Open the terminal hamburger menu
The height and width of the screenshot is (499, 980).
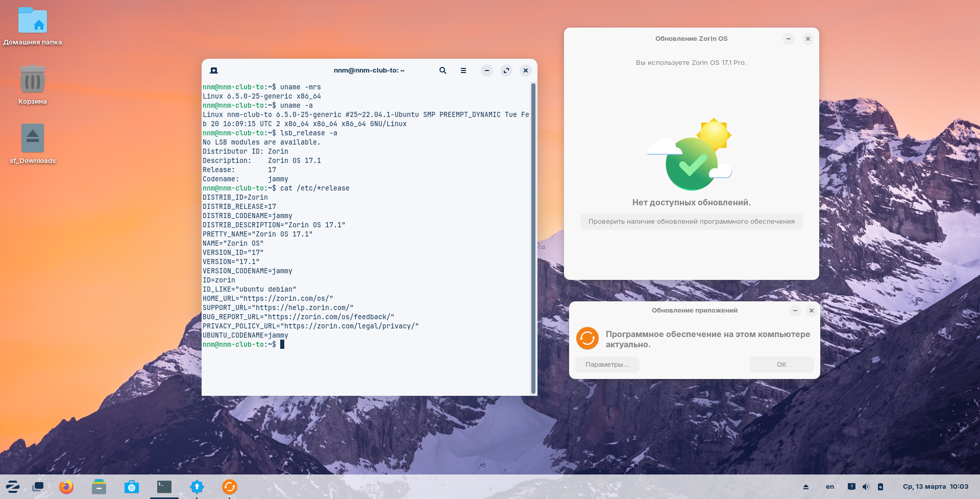pos(463,70)
